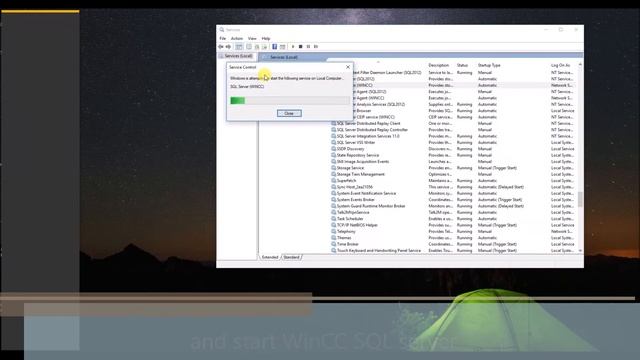
Task: Click Close button in Service Control dialog
Action: [289, 113]
